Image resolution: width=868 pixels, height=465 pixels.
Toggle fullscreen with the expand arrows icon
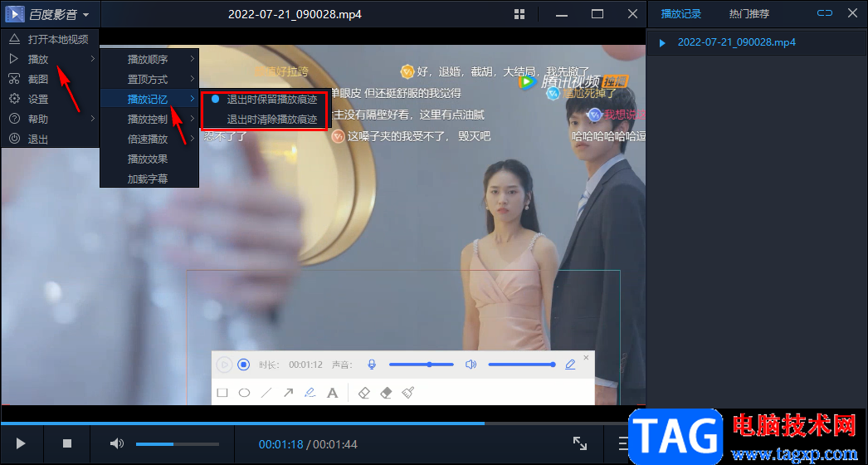click(579, 443)
